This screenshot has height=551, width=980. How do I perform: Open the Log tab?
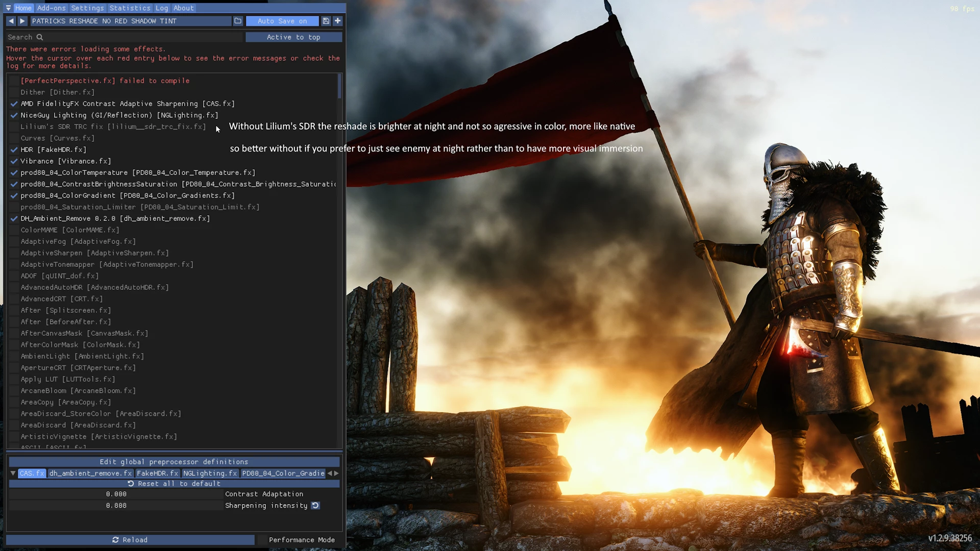click(x=162, y=8)
